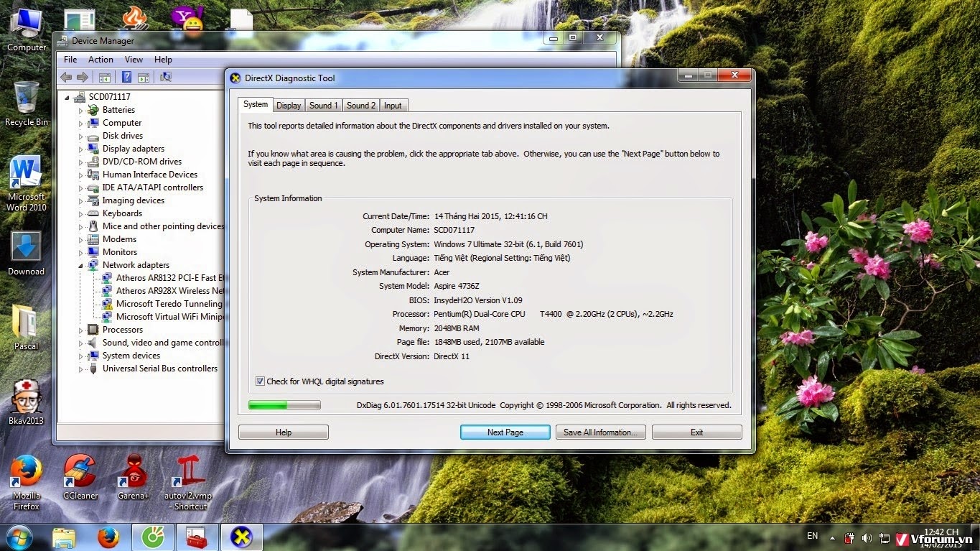980x551 pixels.
Task: Select the System tab
Action: pos(256,105)
